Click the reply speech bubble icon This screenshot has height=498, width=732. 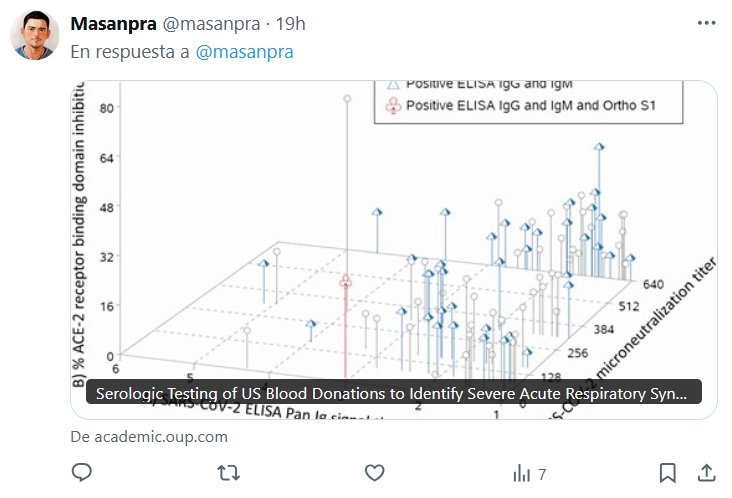[x=82, y=472]
